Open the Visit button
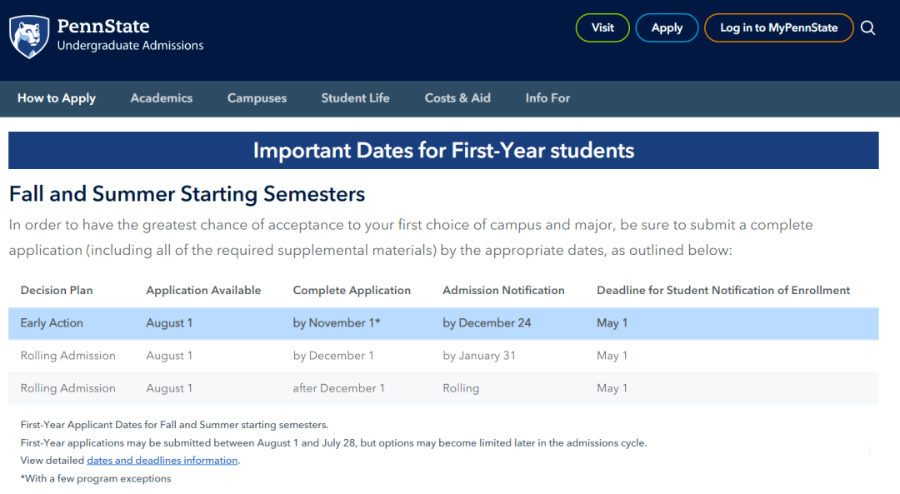This screenshot has width=900, height=494. pos(603,28)
